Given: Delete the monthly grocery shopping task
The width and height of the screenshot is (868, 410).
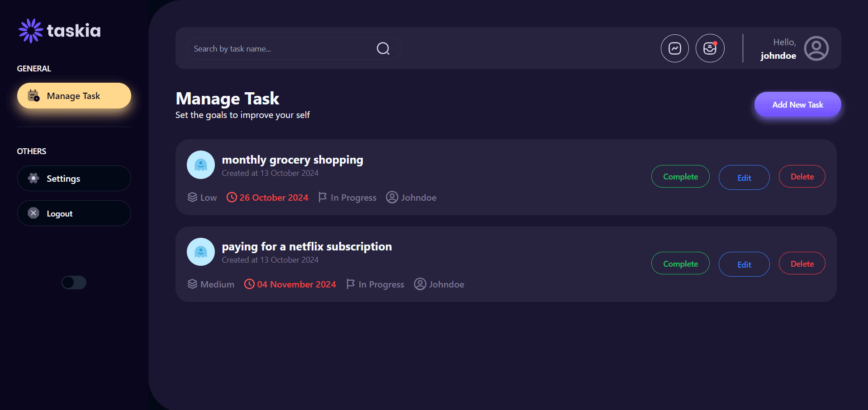Looking at the screenshot, I should [x=802, y=176].
